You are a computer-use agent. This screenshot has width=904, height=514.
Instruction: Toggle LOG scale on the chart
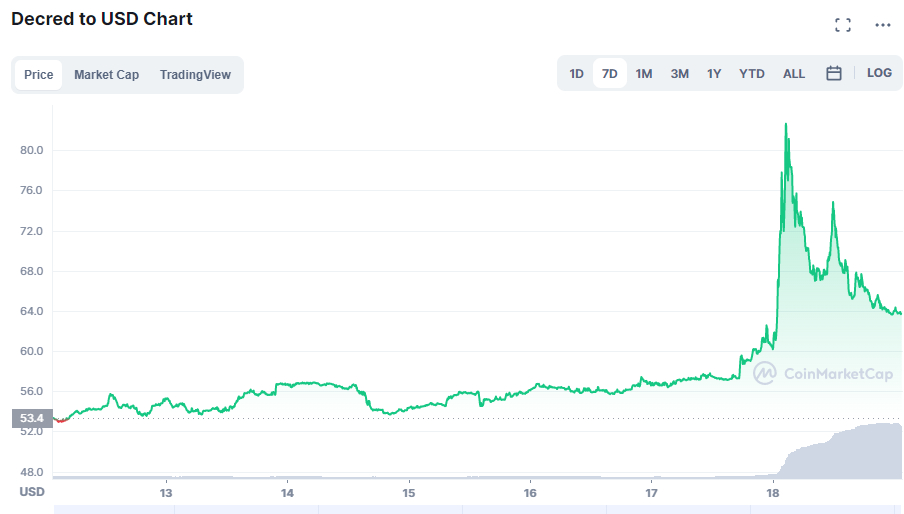[879, 73]
